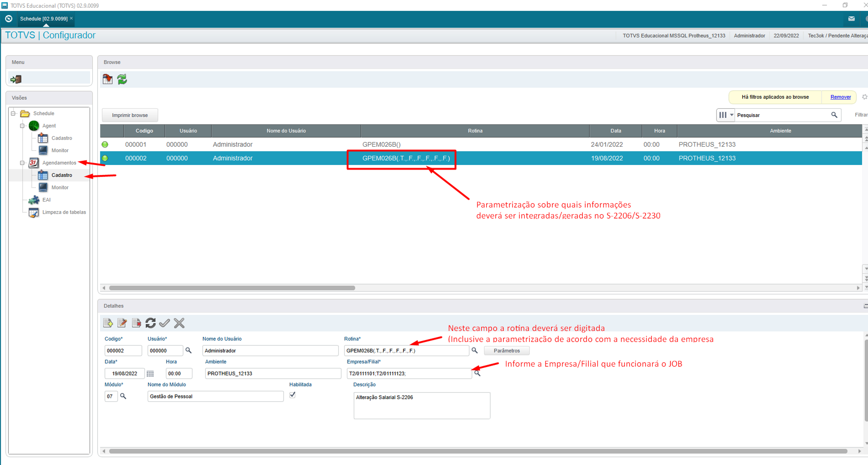Viewport: 868px width, 465px height.
Task: Click green status dot of row 000001
Action: [105, 145]
